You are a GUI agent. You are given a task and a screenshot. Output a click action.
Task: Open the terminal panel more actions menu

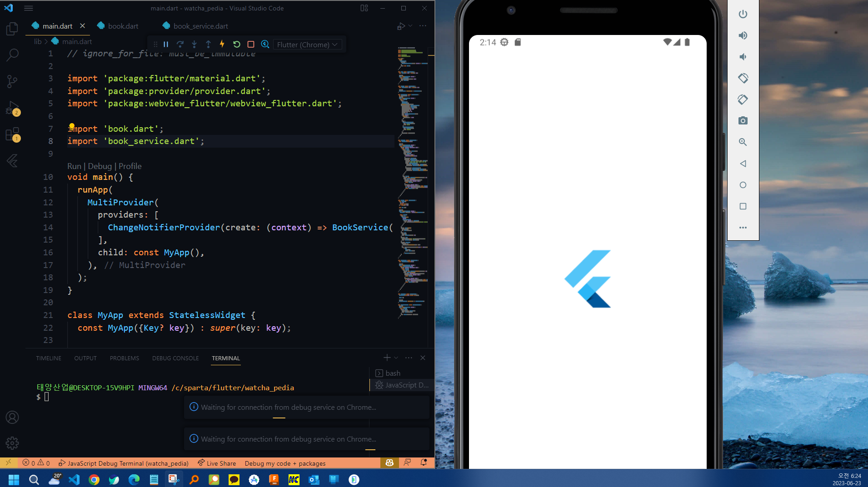409,358
